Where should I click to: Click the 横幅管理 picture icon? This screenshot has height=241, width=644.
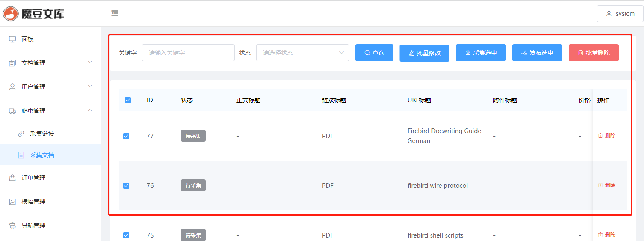tap(12, 202)
